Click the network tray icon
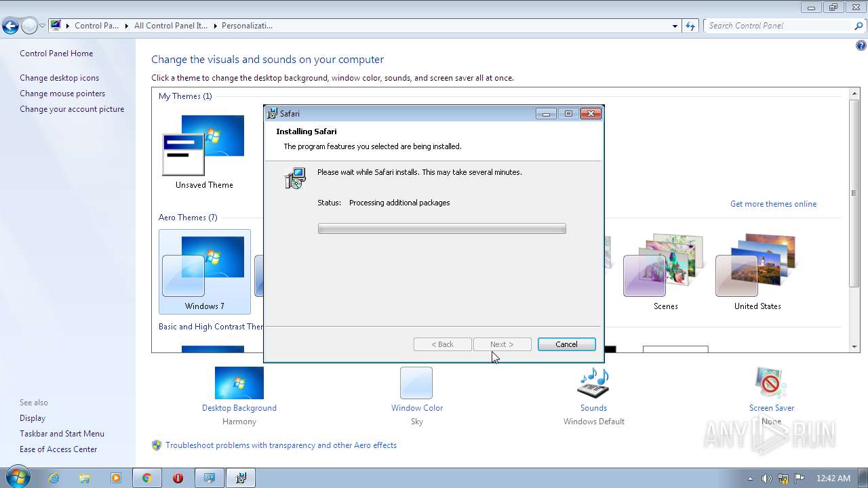Screen dimensions: 868x488 (x=783, y=478)
